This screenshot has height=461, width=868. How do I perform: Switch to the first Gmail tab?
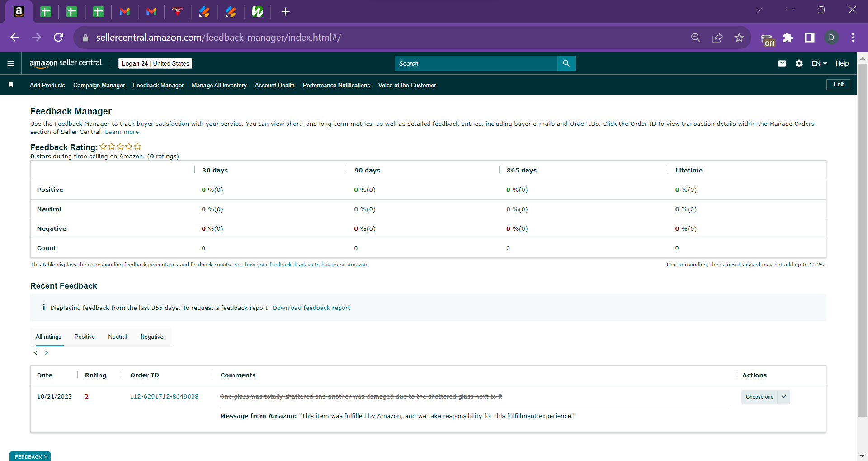(x=125, y=12)
